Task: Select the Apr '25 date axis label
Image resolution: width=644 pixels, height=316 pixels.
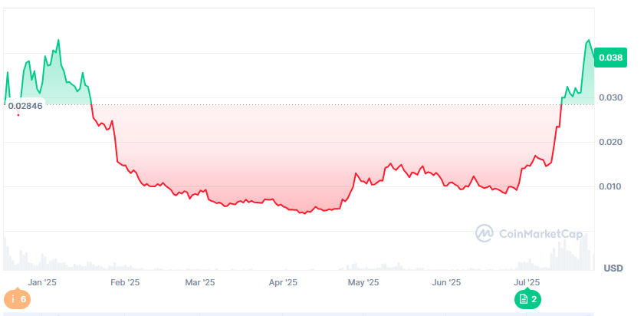Action: [x=283, y=283]
